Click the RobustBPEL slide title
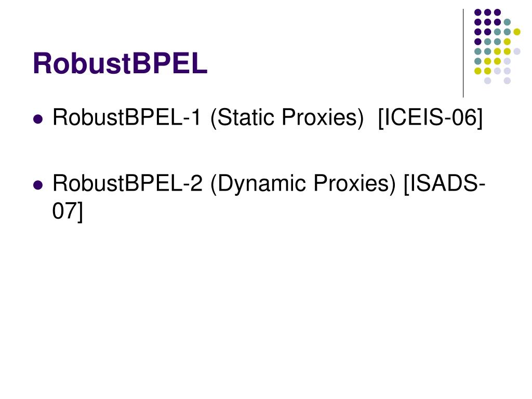This screenshot has width=532, height=399. pos(120,63)
